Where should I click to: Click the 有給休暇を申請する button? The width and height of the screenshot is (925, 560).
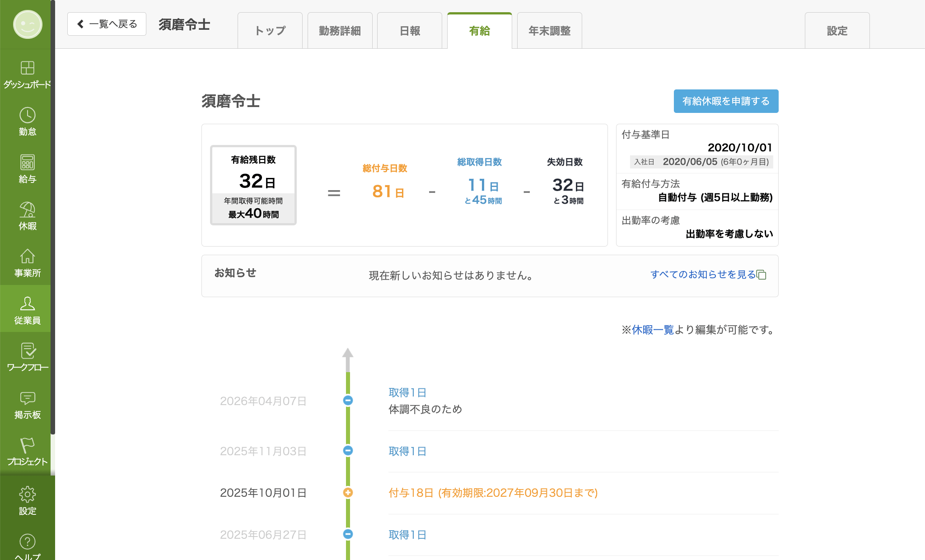[x=726, y=101]
